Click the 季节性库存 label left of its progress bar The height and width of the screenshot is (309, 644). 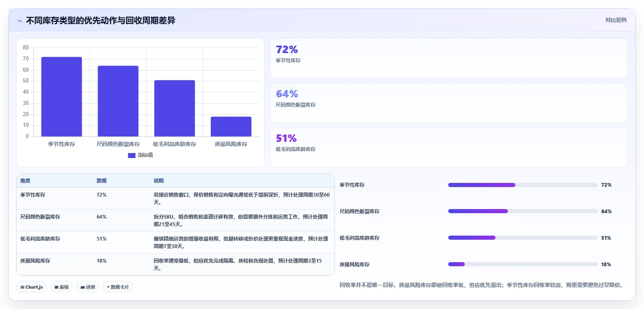(x=352, y=185)
